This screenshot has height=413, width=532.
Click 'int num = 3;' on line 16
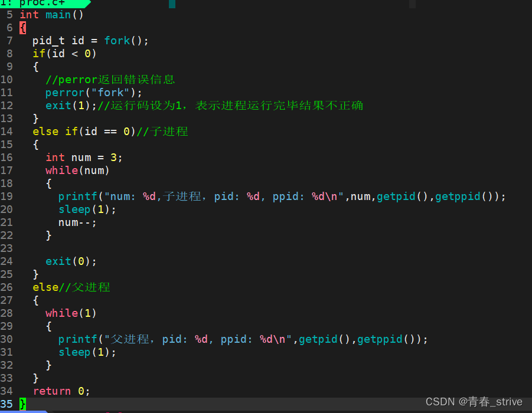pyautogui.click(x=84, y=158)
